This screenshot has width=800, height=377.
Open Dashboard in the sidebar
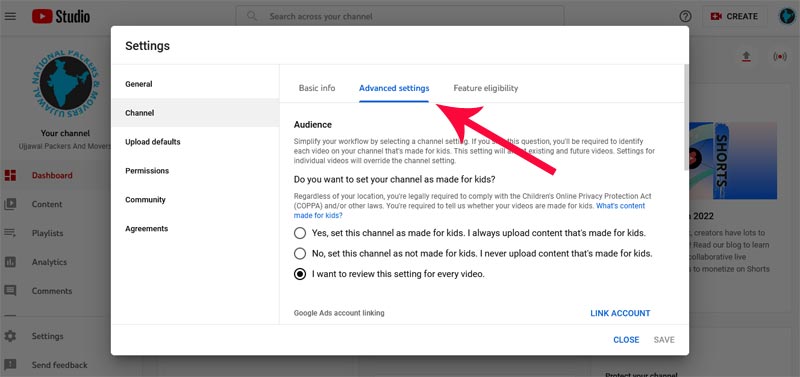[52, 175]
